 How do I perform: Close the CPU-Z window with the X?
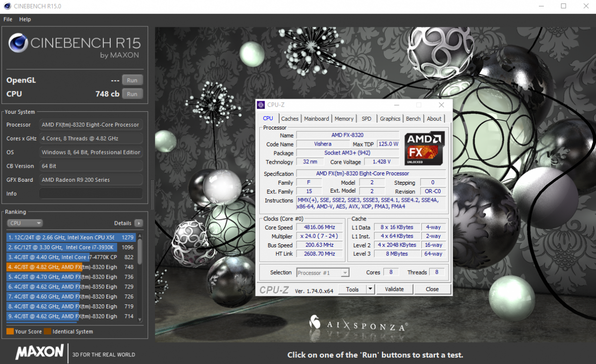click(x=442, y=105)
